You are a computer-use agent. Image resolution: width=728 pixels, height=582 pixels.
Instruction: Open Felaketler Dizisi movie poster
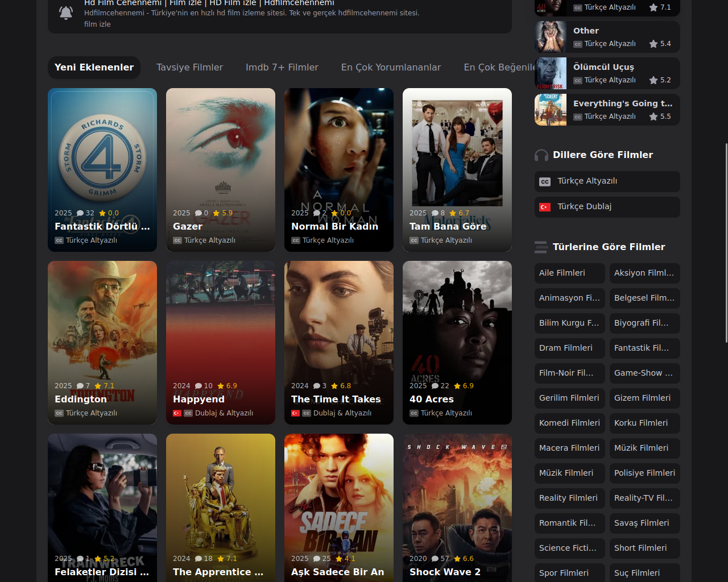(x=102, y=508)
